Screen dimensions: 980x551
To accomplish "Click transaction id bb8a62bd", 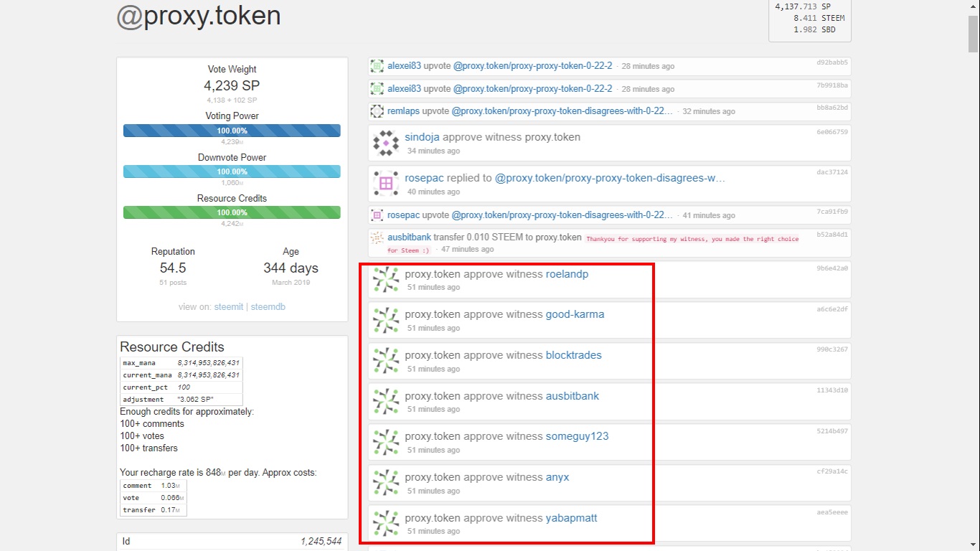I will tap(832, 108).
